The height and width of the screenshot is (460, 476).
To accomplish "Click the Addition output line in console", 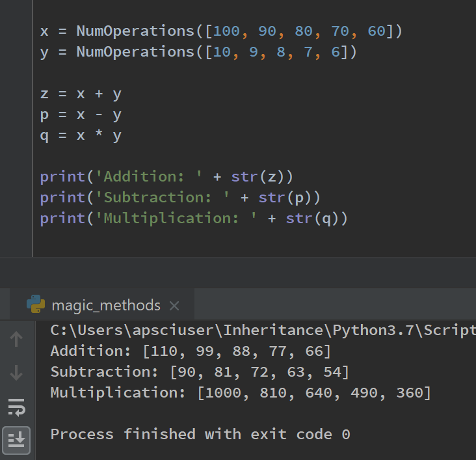I will click(191, 351).
